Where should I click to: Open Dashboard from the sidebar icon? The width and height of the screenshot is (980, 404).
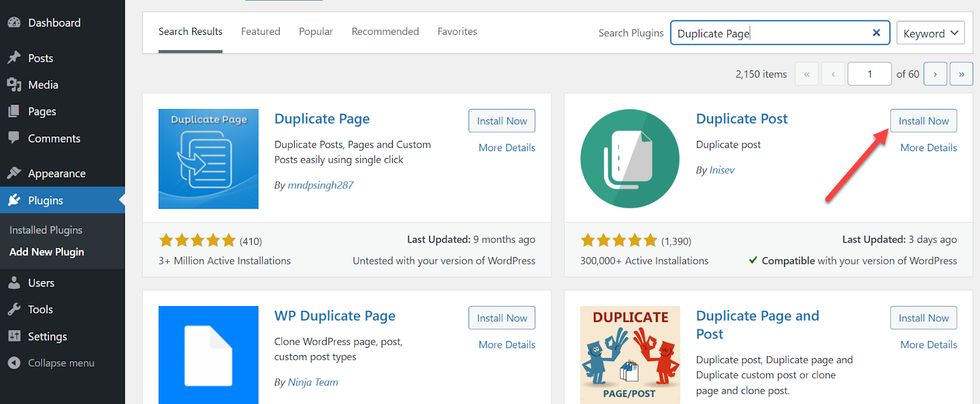15,23
